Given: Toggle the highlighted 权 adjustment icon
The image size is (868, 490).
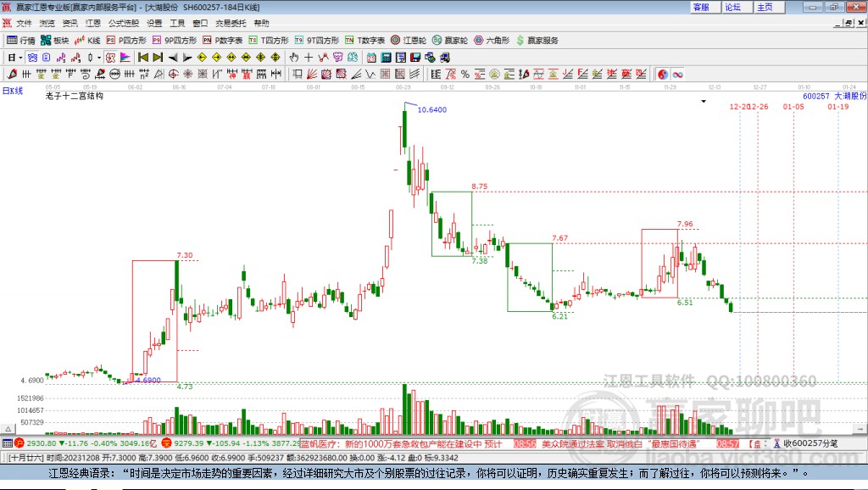Looking at the screenshot, I should (110, 58).
